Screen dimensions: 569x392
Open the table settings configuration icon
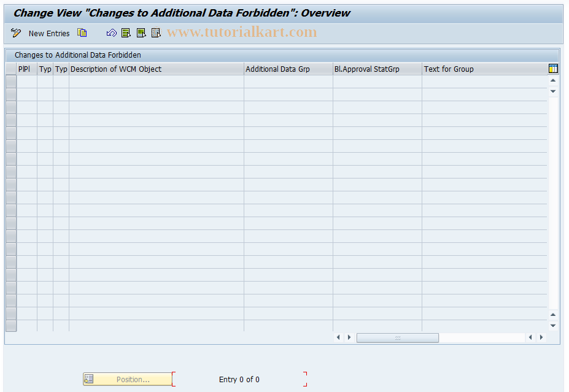coord(553,68)
